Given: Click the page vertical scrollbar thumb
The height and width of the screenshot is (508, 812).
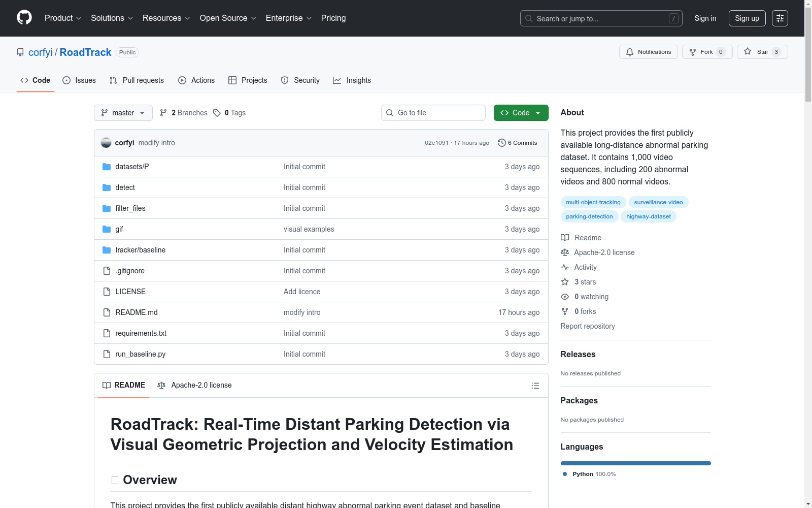Looking at the screenshot, I should pos(808,54).
